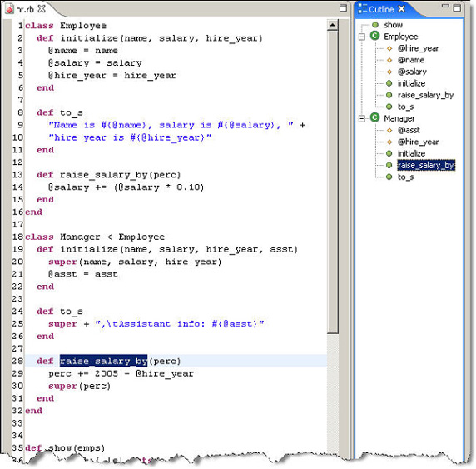476x469 pixels.
Task: Close the Outline view
Action: (401, 9)
